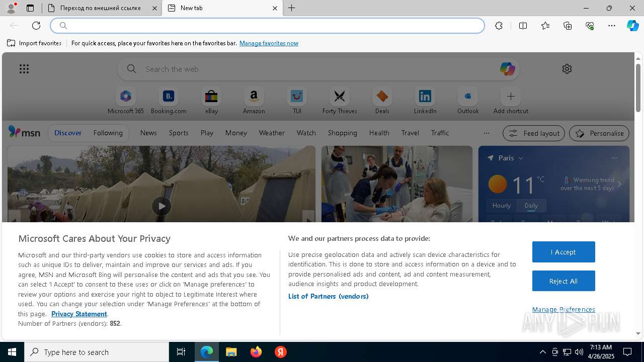Close the New tab tab
The width and height of the screenshot is (644, 362).
coord(275,8)
